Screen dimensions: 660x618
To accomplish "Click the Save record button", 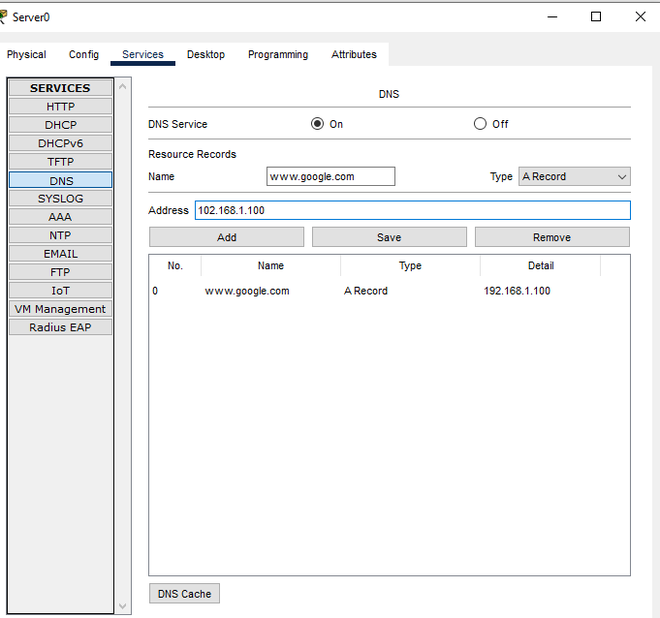I will [x=389, y=237].
